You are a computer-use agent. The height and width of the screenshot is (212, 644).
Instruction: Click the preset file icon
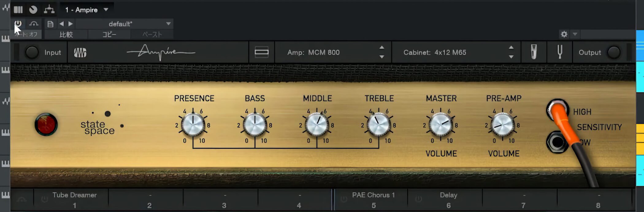[x=50, y=24]
